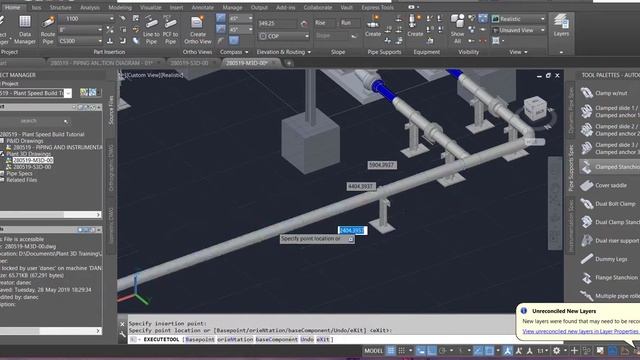Click Dynamic Pipe Spec palette tab
The height and width of the screenshot is (360, 640).
tap(571, 110)
